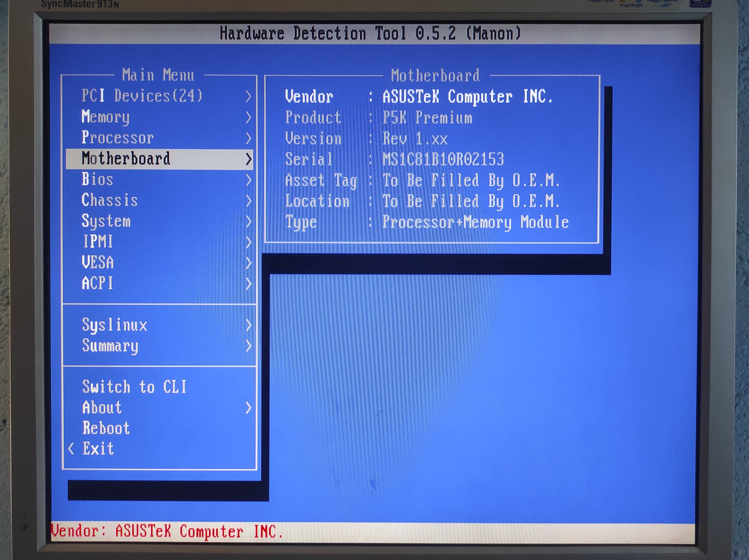Open the VESA menu item
The height and width of the screenshot is (560, 749).
coord(98,263)
